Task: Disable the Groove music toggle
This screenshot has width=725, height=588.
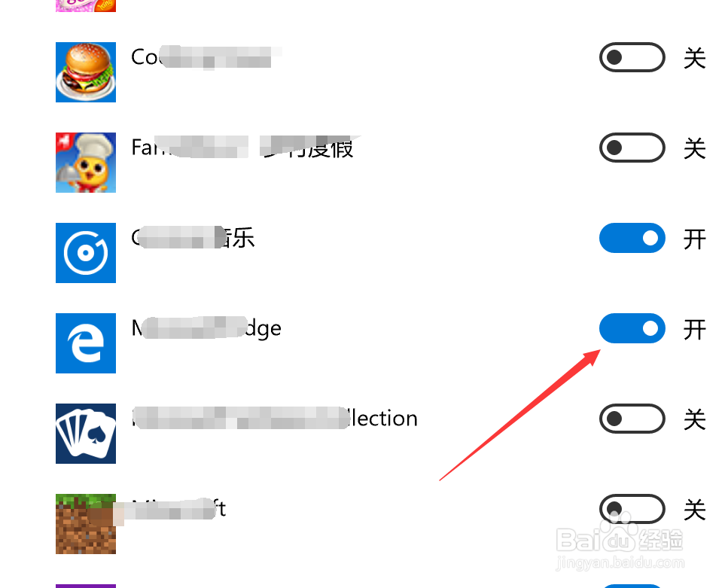Action: point(632,238)
